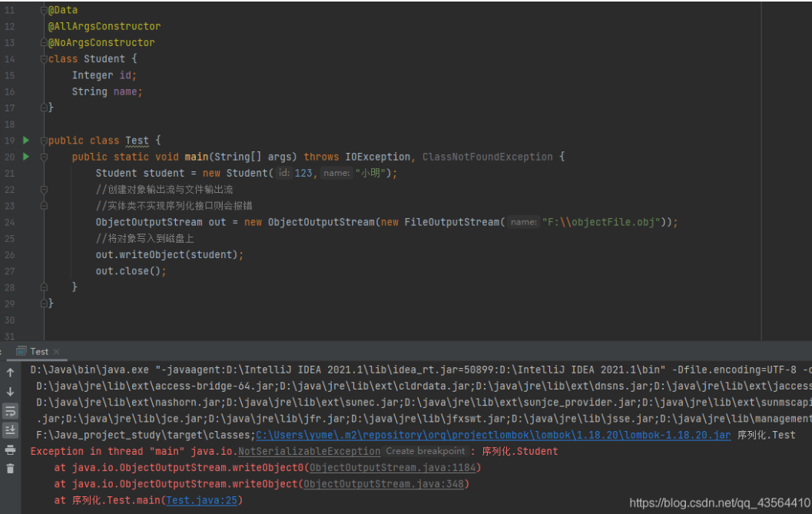The width and height of the screenshot is (812, 514).
Task: Click the out.close() statement
Action: click(x=131, y=271)
